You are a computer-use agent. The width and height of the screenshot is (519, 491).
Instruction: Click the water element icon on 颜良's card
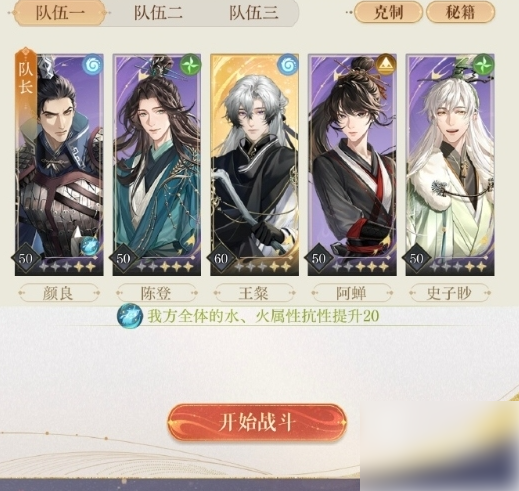[x=92, y=65]
